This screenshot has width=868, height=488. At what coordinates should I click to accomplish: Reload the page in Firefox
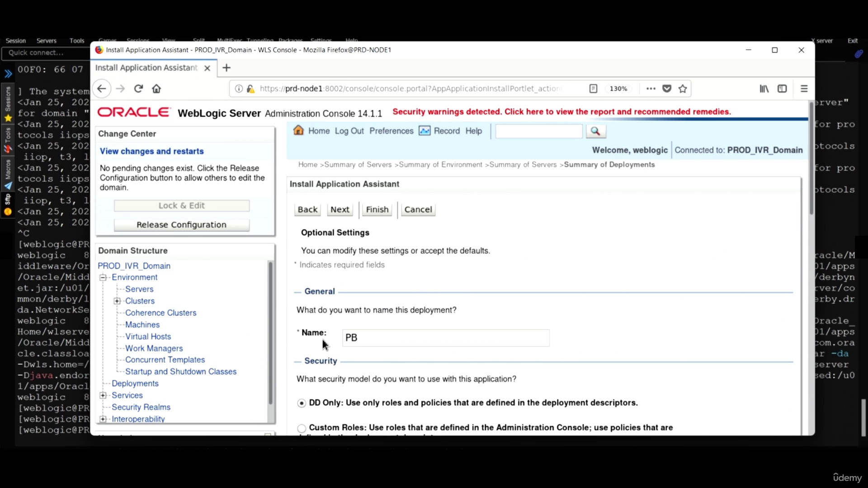[138, 89]
